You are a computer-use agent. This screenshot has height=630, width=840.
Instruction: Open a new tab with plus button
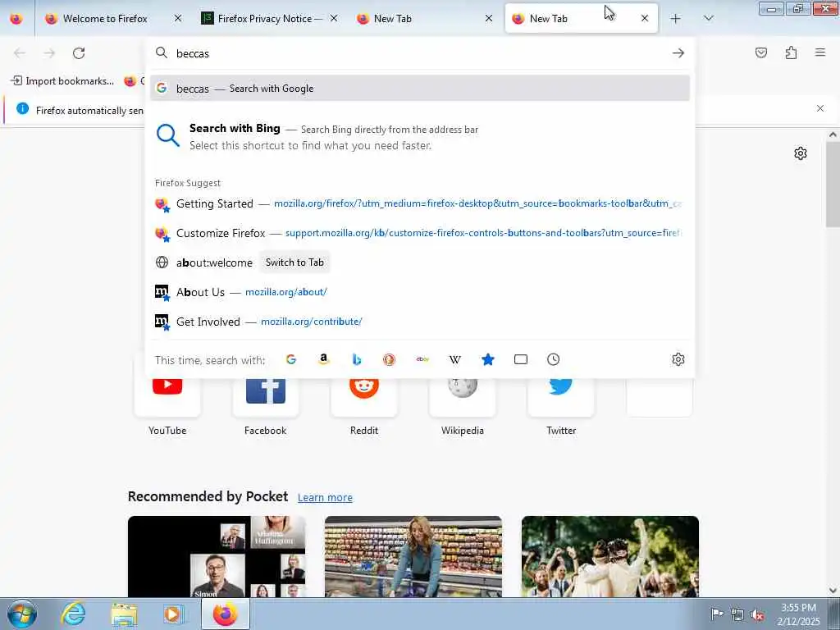[676, 18]
